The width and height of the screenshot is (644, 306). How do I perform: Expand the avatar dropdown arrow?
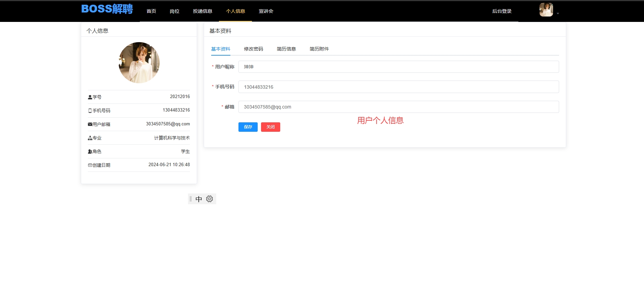click(x=558, y=13)
